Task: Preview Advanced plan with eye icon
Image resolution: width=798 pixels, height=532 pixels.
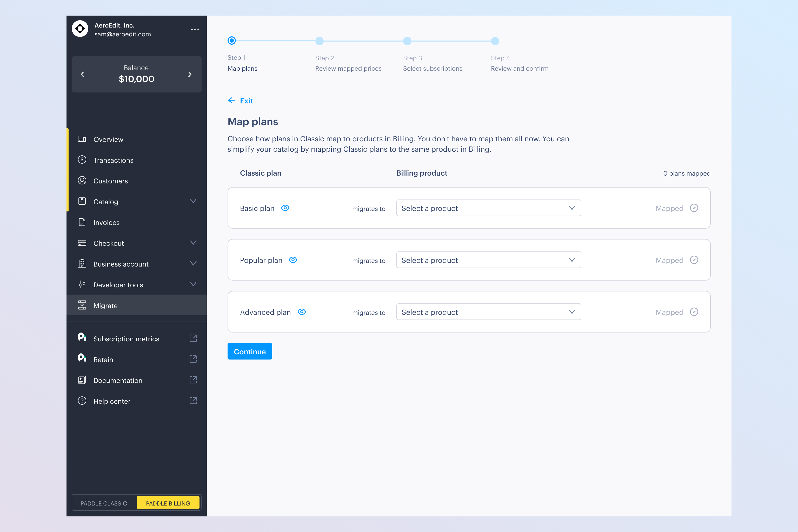Action: coord(302,312)
